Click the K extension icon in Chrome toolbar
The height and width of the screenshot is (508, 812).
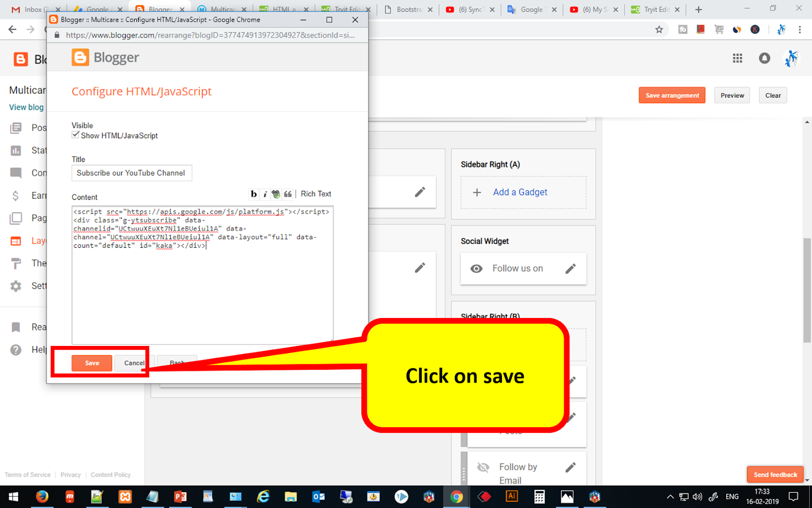tap(755, 29)
